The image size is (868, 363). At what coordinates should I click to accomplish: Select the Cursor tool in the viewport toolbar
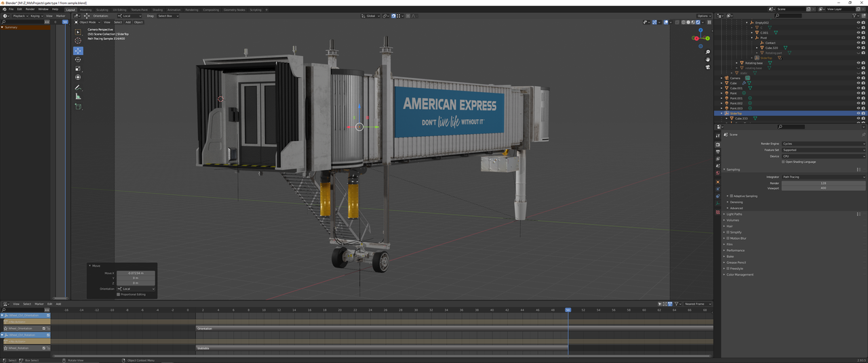[x=78, y=41]
